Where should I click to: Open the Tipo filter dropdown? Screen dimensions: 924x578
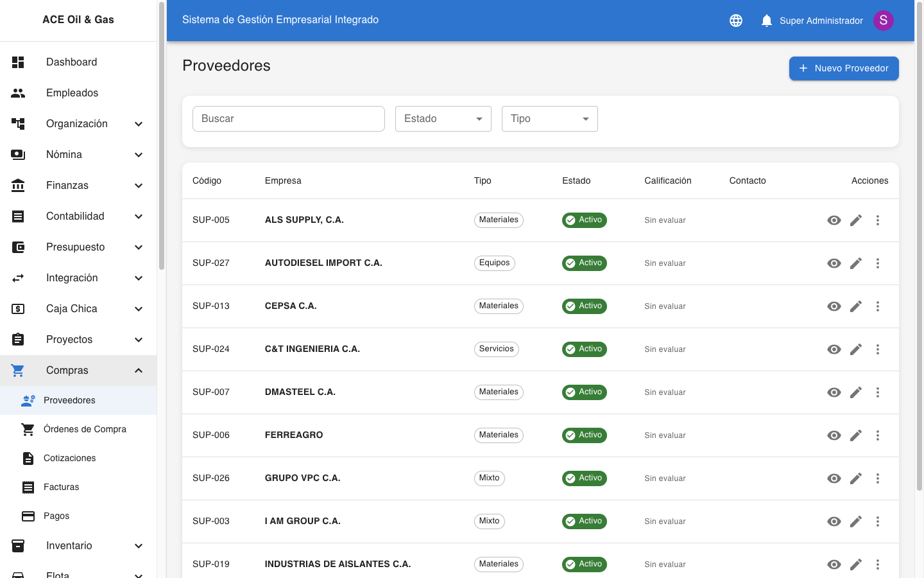click(550, 119)
